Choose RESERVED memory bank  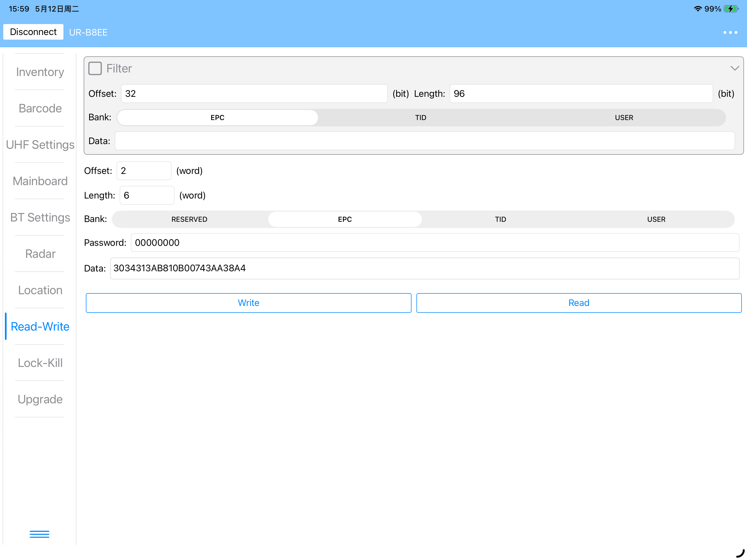[x=189, y=219]
